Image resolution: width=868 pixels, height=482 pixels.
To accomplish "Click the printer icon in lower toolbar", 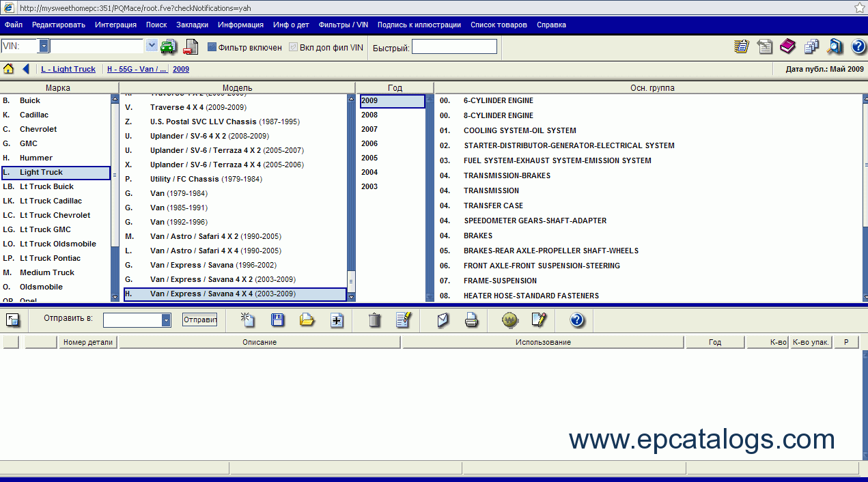I will point(472,320).
